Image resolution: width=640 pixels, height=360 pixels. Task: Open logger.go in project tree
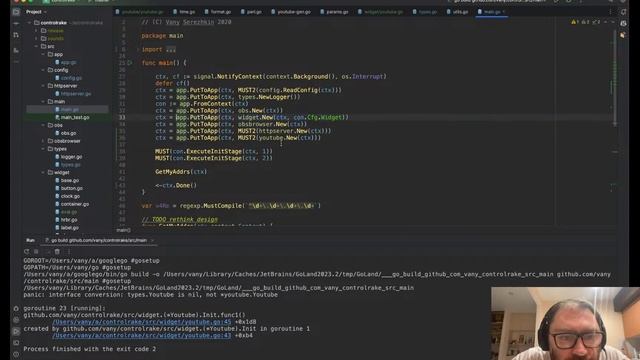click(71, 157)
